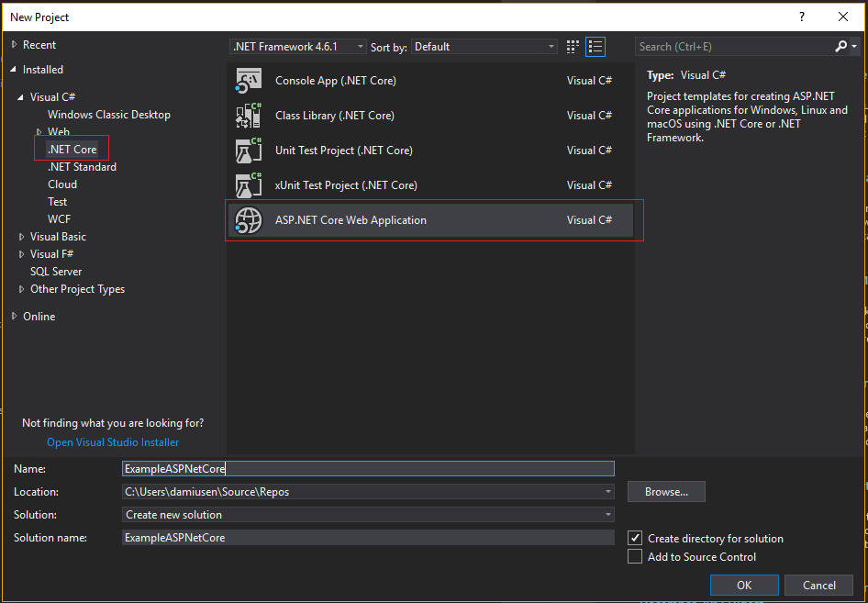Select the Unit Test Project template icon

pos(248,151)
